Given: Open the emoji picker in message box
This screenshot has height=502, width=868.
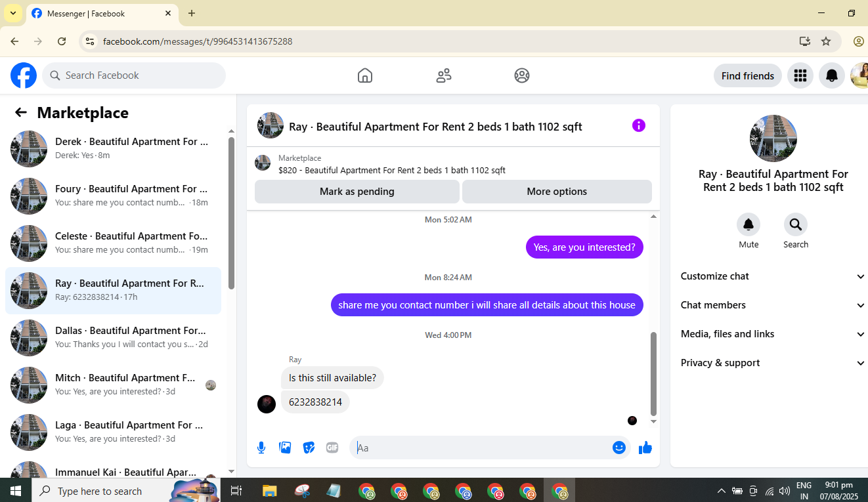Looking at the screenshot, I should pyautogui.click(x=619, y=448).
